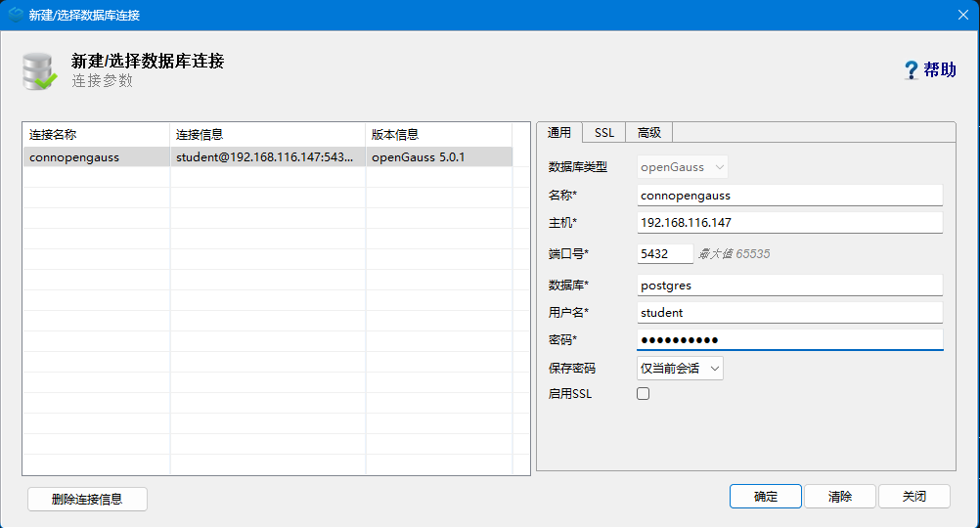
Task: Click the openGauss 5.0.1 version cell
Action: coord(439,156)
